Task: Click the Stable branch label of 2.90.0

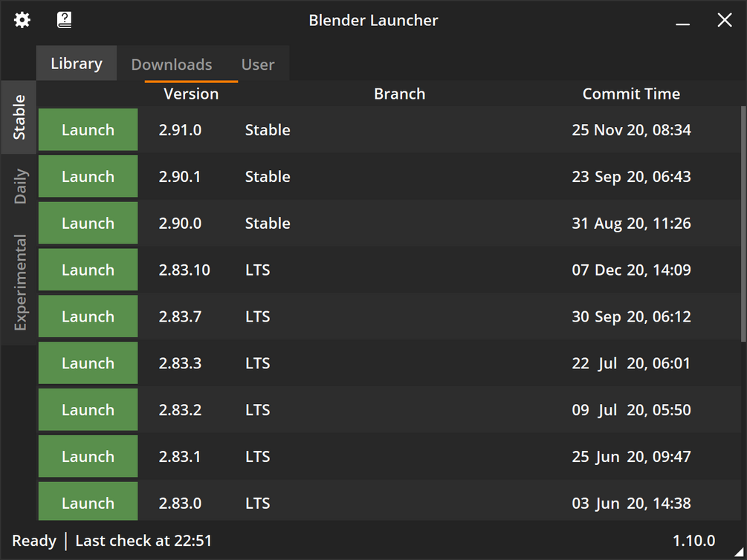Action: 268,224
